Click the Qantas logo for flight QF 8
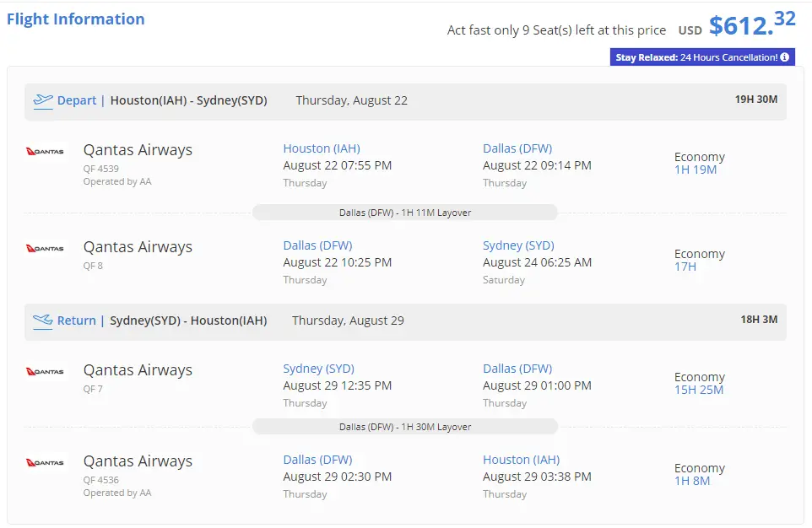 pos(45,249)
